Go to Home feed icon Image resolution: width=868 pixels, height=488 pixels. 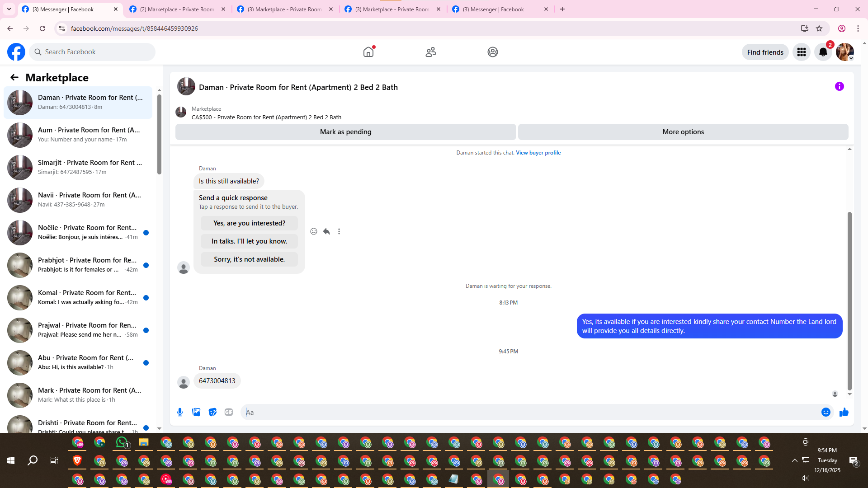coord(368,52)
